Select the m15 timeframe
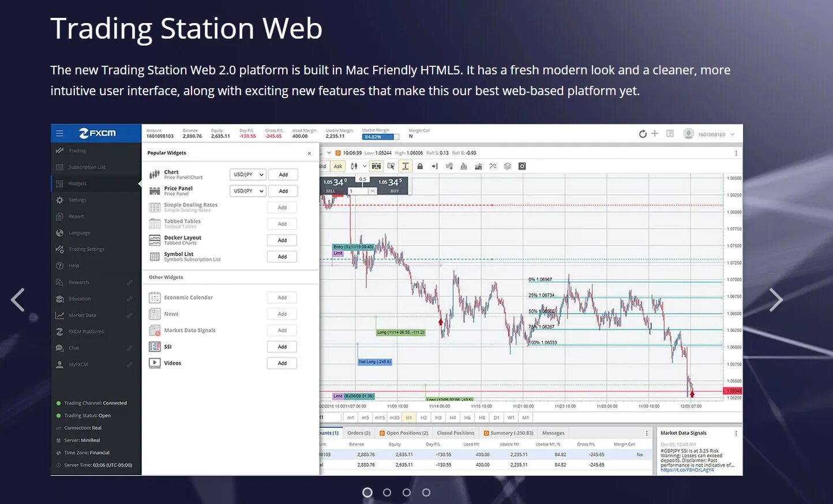Viewport: 833px width, 504px height. click(x=380, y=418)
